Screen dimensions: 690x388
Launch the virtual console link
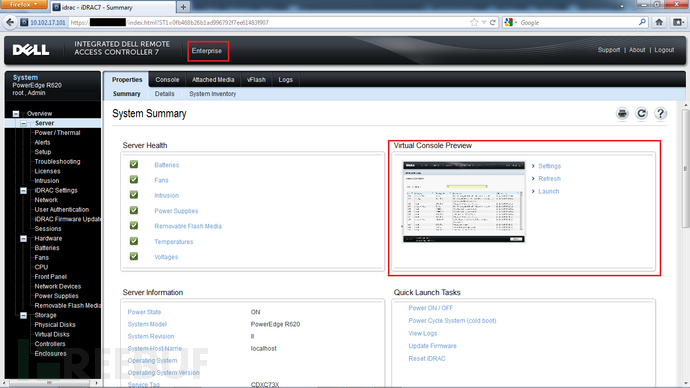(x=548, y=191)
